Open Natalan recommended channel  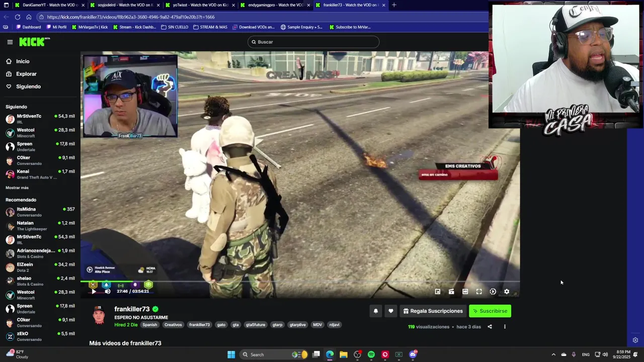pos(40,226)
